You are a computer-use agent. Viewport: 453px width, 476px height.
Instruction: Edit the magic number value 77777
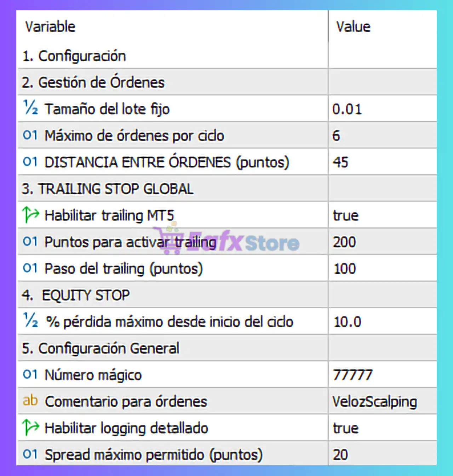pos(352,375)
